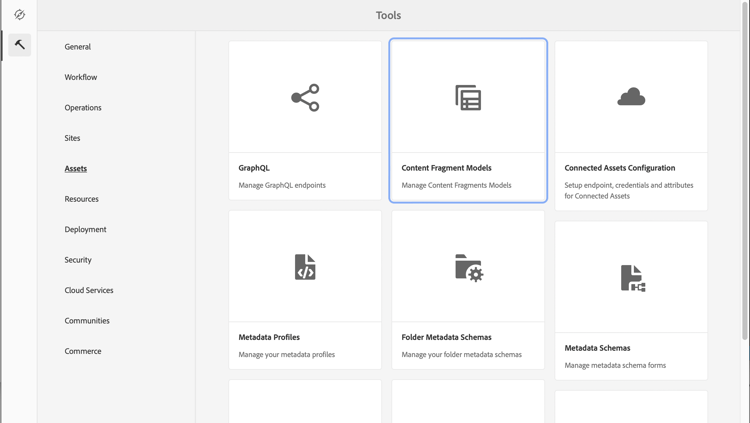Viewport: 750px width, 423px height.
Task: Open Connected Assets Configuration title
Action: 619,168
